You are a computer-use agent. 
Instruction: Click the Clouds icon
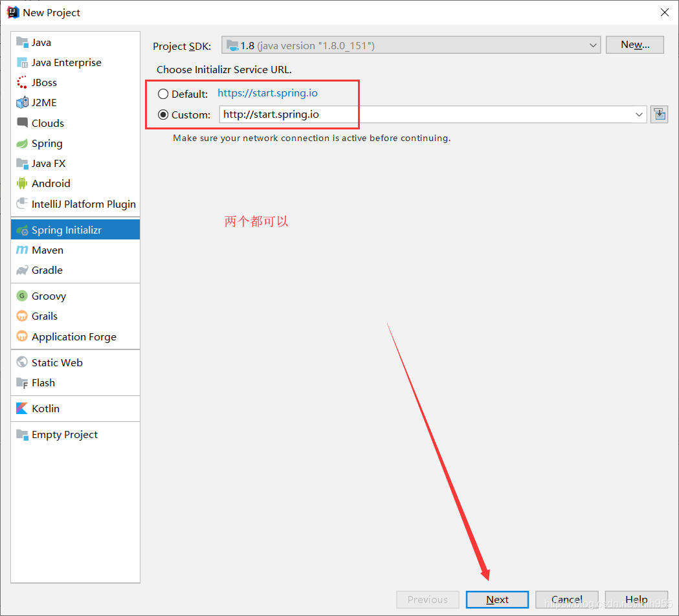(x=21, y=122)
